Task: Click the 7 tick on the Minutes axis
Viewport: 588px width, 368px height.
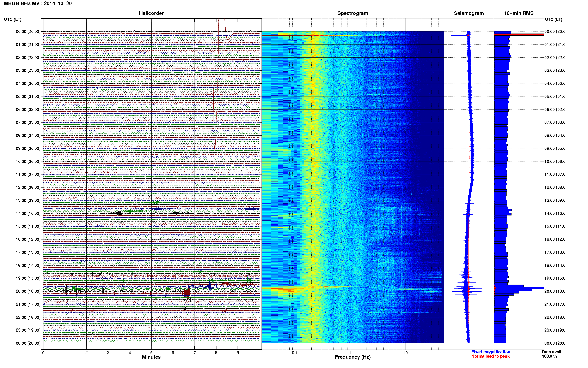Action: pyautogui.click(x=195, y=353)
